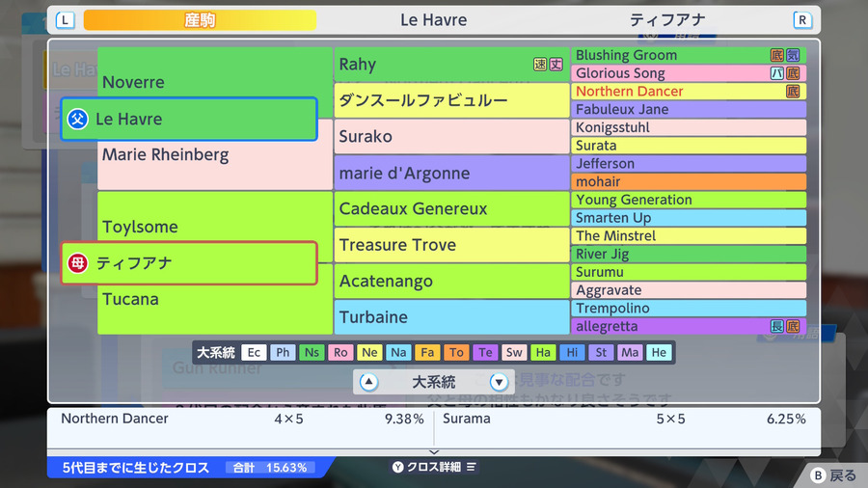Click the red 母 dam icon
The width and height of the screenshot is (868, 488).
coord(77,263)
